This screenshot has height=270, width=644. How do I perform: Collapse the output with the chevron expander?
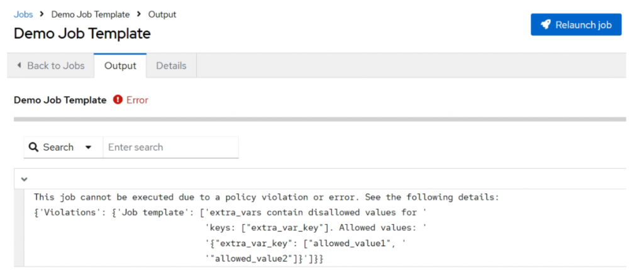tap(24, 179)
